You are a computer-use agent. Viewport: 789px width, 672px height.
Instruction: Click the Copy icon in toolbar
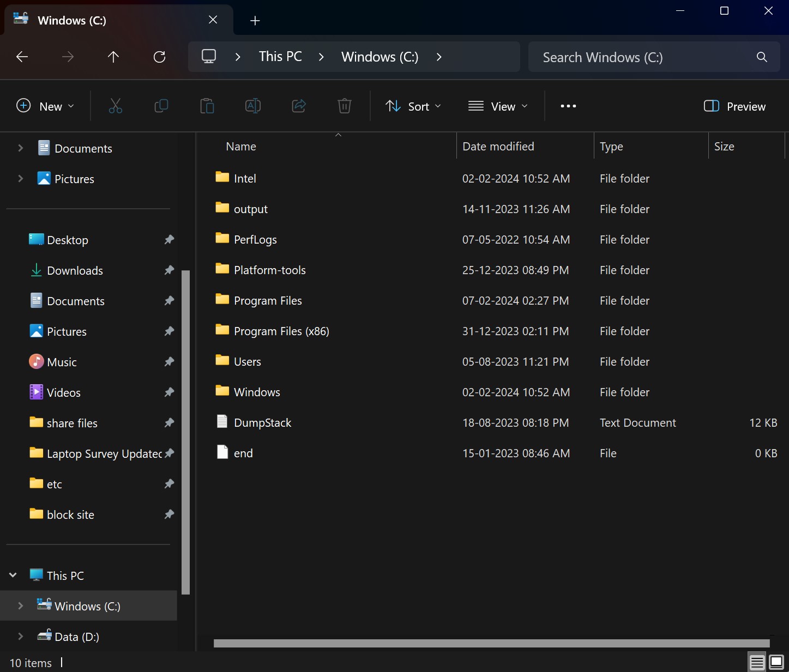coord(161,106)
